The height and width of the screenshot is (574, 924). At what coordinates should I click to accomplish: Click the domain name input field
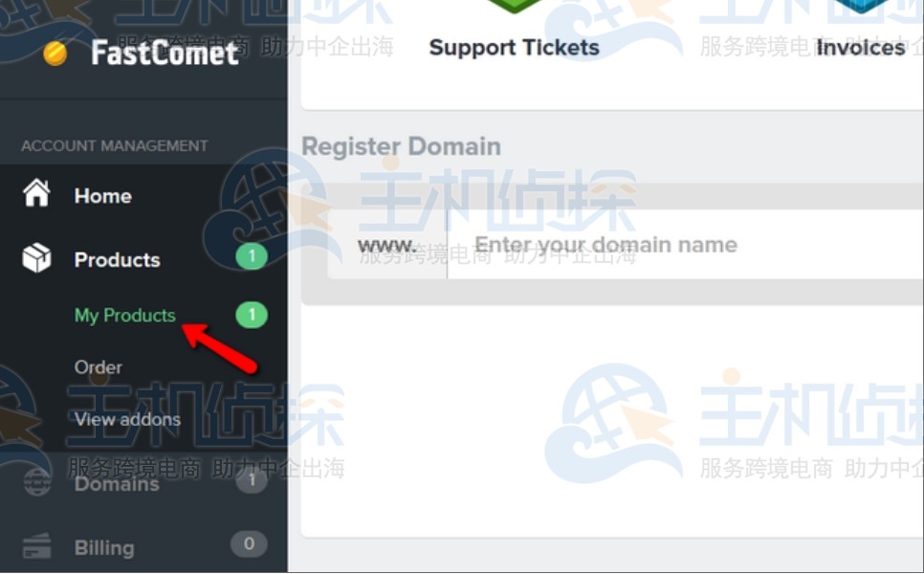685,244
